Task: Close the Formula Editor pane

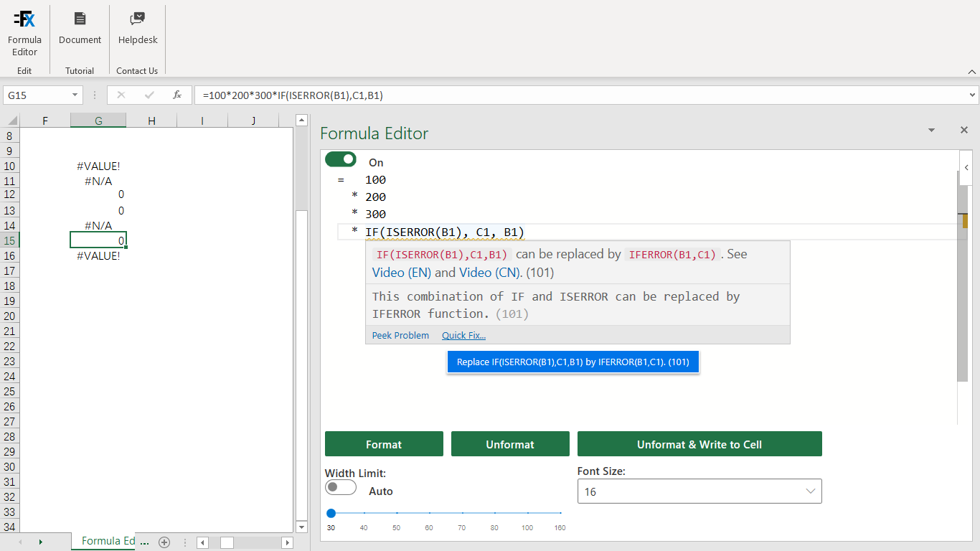Action: point(964,130)
